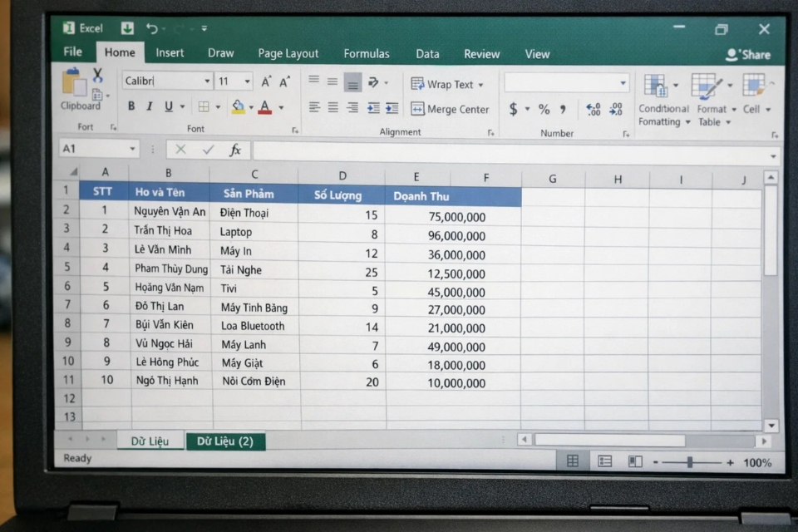Click the Comma Style icon
The width and height of the screenshot is (798, 532).
564,108
